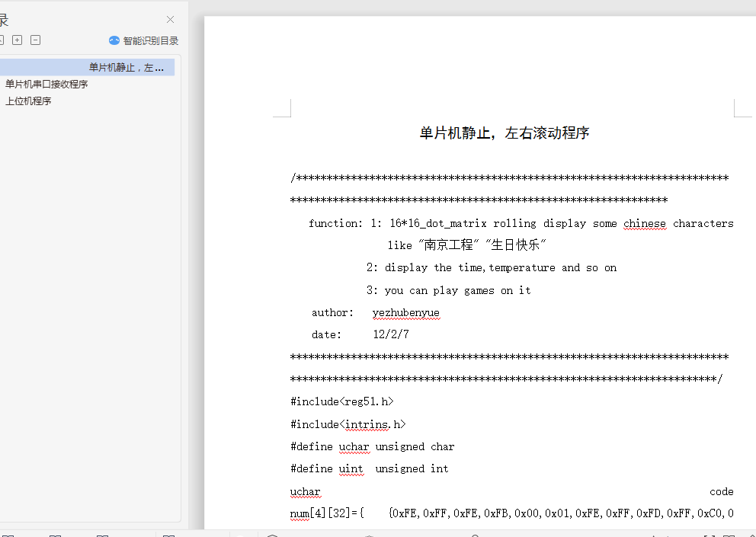The width and height of the screenshot is (756, 537).
Task: Click the blue robot icon beside 智能识别目录
Action: tap(114, 40)
